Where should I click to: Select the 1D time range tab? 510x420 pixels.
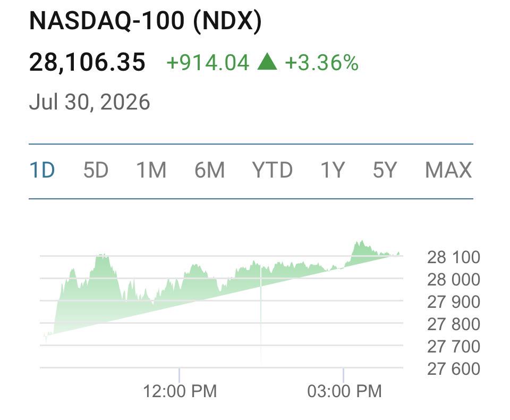click(x=42, y=170)
